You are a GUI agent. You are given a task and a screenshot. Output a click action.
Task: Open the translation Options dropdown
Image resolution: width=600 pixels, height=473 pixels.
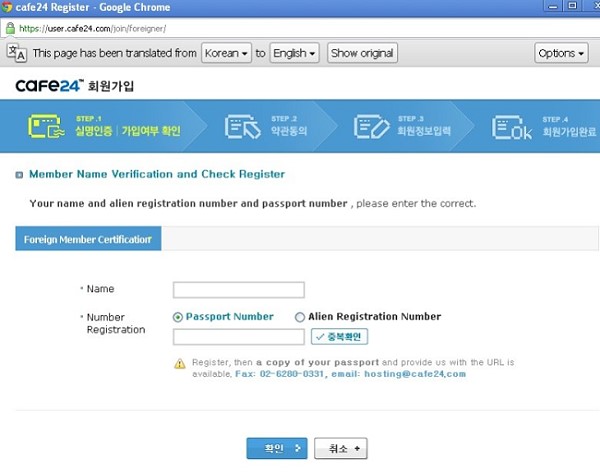561,53
